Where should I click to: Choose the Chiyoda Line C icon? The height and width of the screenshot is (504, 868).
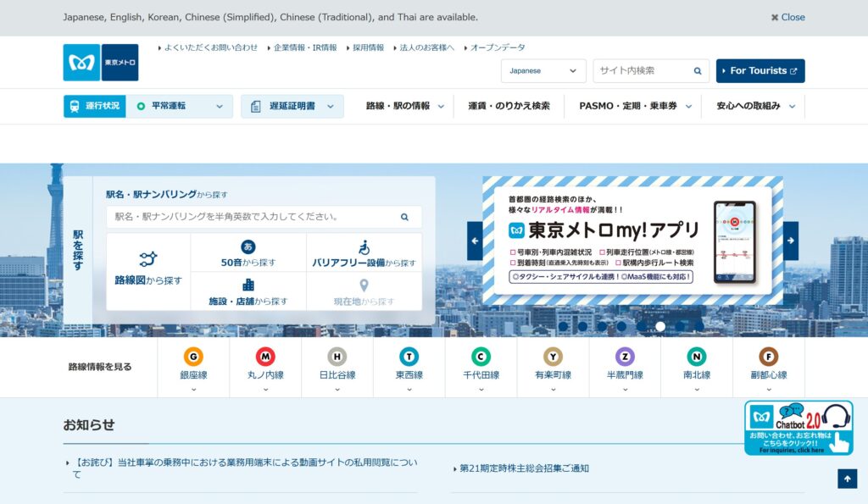pyautogui.click(x=481, y=357)
